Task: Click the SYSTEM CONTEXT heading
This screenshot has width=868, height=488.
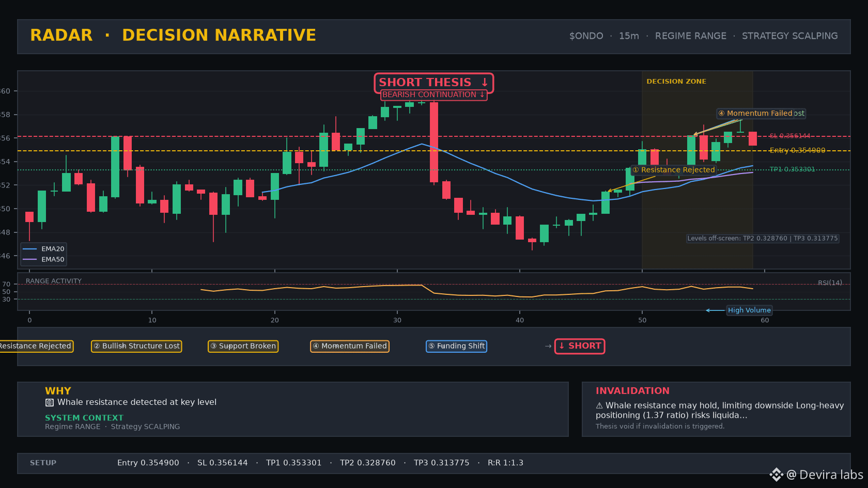Action: pyautogui.click(x=84, y=418)
